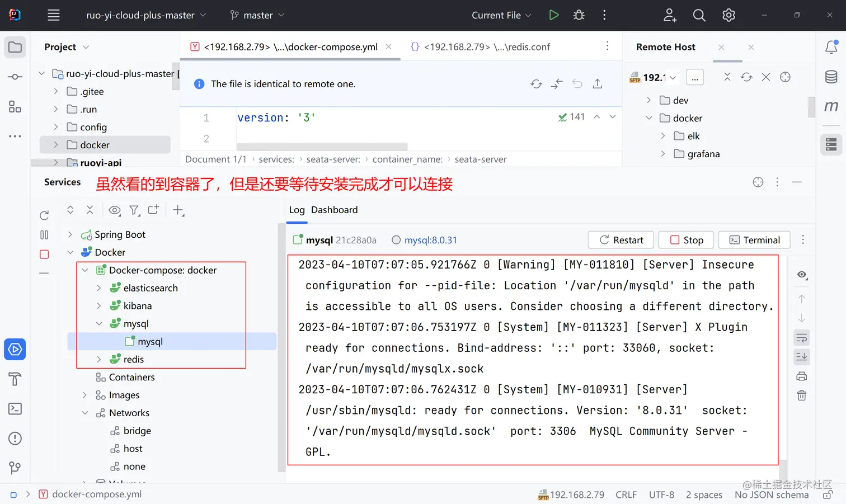Viewport: 846px width, 504px height.
Task: Open the Maven tool window icon
Action: [x=831, y=106]
